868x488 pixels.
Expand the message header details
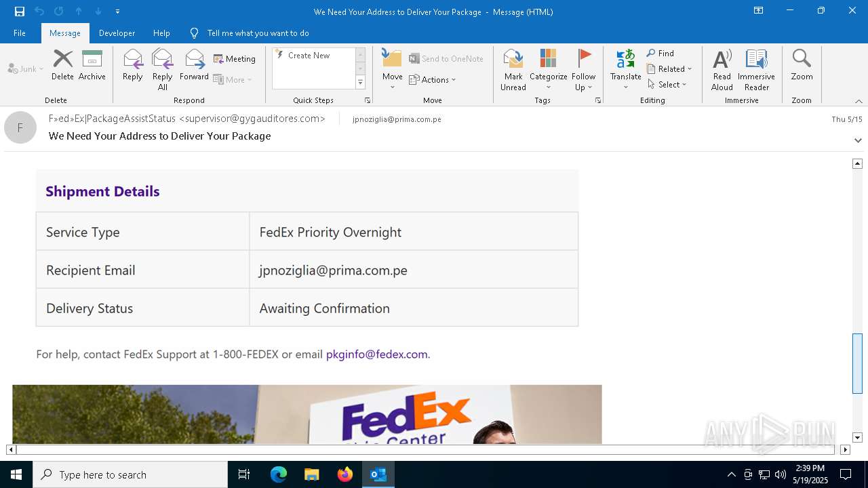858,140
